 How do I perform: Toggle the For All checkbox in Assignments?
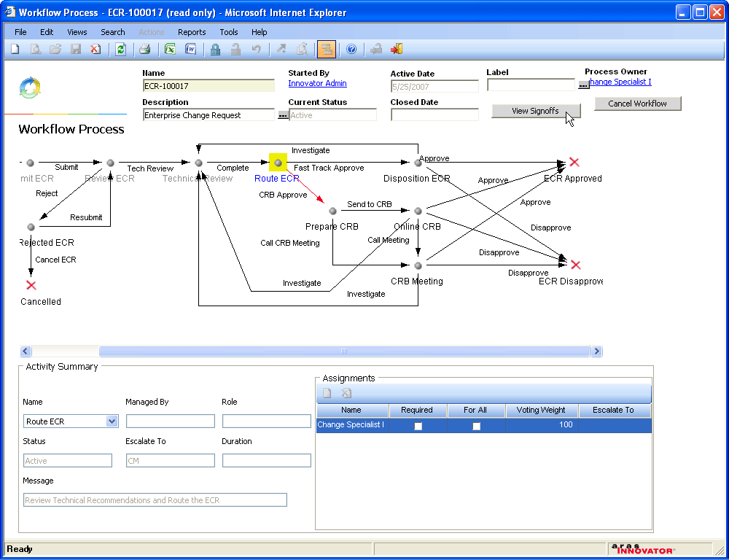(x=476, y=426)
